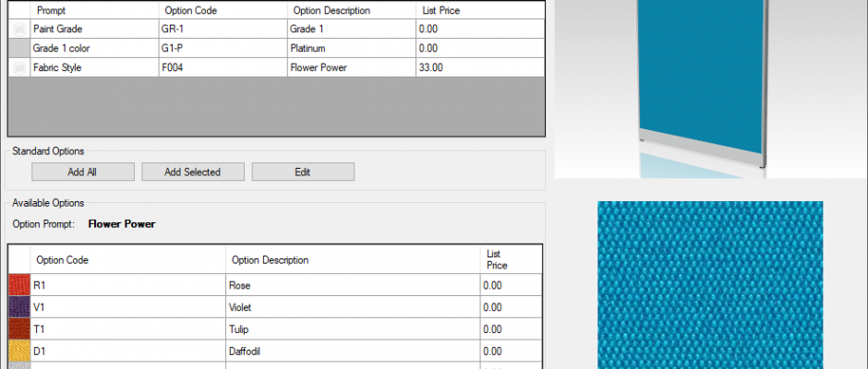Sort by the Prompt column header
Screen dimensions: 868x369
pyautogui.click(x=95, y=10)
